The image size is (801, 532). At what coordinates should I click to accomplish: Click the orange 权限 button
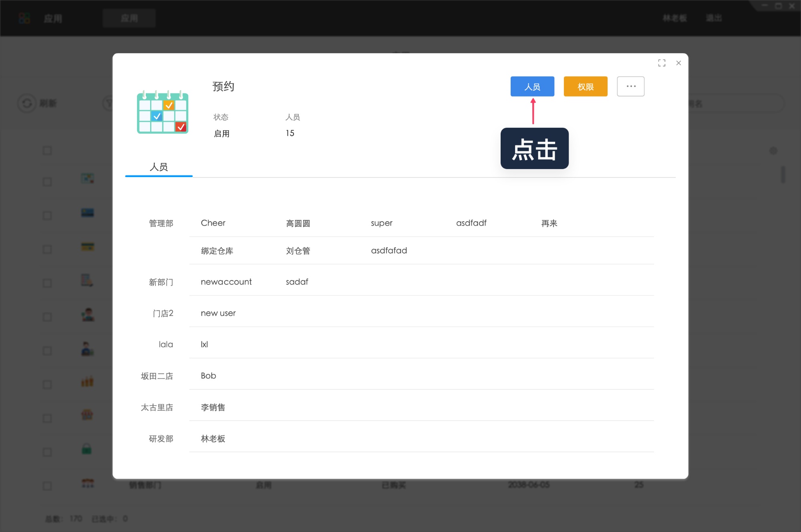[585, 86]
